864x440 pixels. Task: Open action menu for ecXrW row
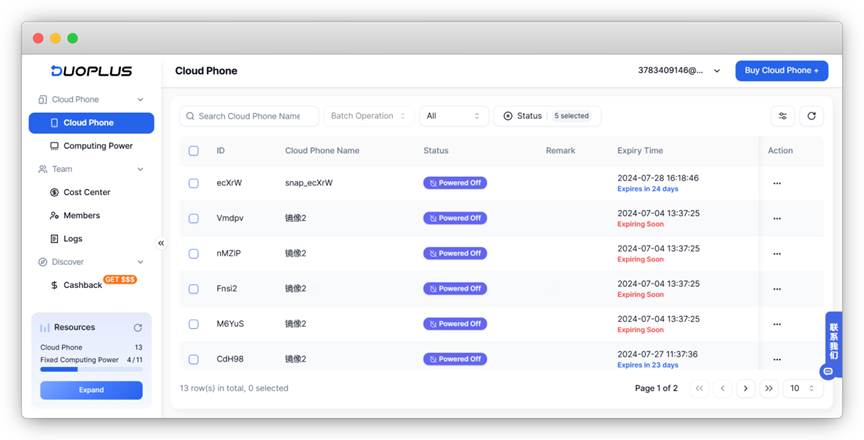point(776,183)
